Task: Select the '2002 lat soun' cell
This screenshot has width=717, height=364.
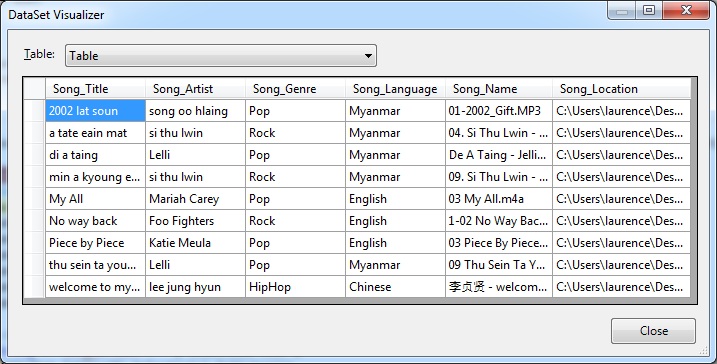Action: click(x=95, y=111)
